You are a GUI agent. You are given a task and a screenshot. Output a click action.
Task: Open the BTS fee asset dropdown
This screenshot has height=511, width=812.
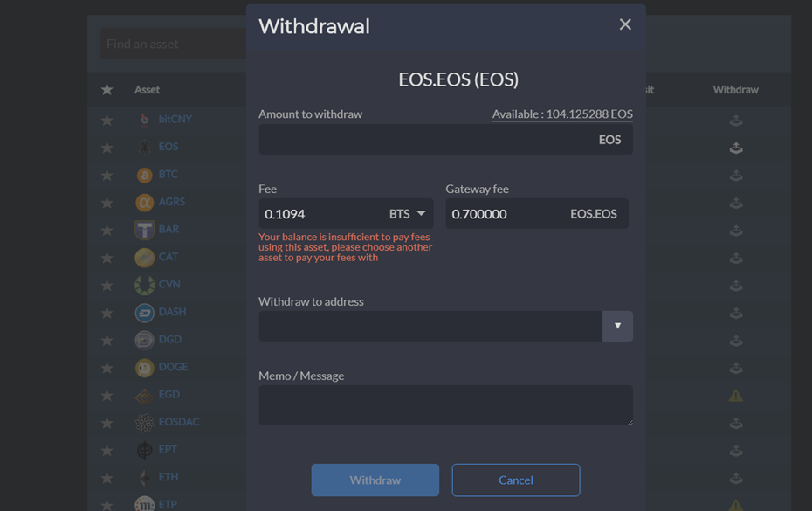(x=408, y=213)
